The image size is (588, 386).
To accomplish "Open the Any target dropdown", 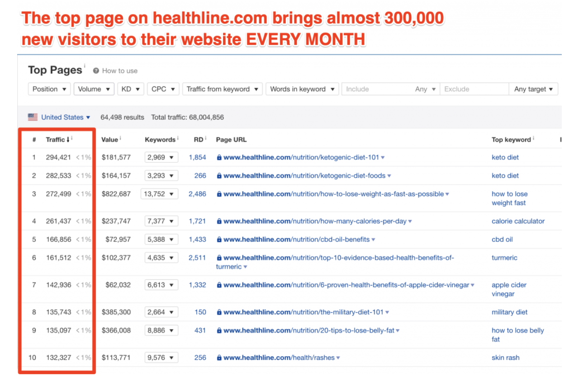I will (x=533, y=89).
